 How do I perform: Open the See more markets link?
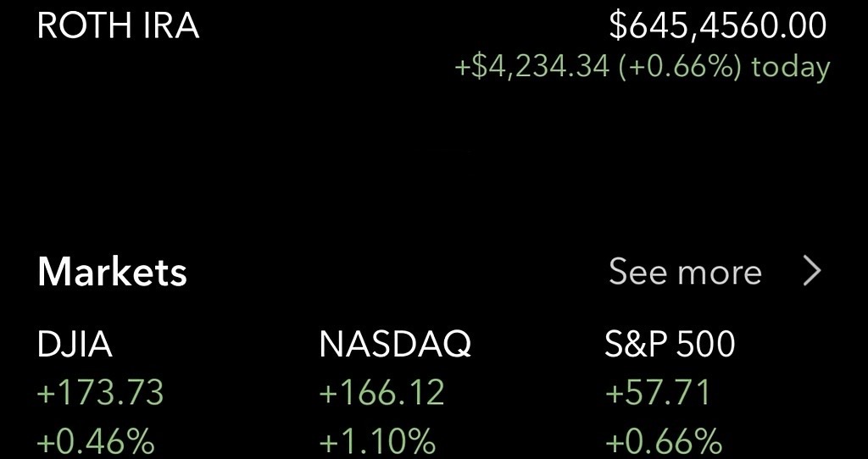tap(685, 272)
